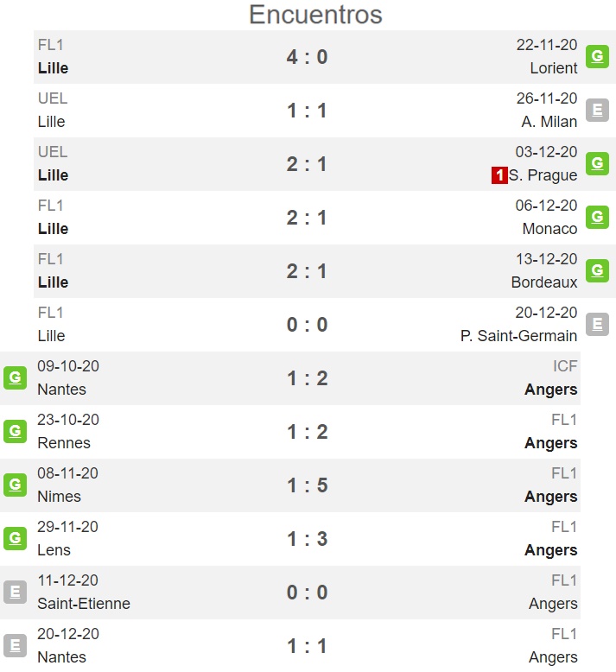
Task: Open the 4 : 0 Lille vs Lorient score
Action: (x=307, y=57)
